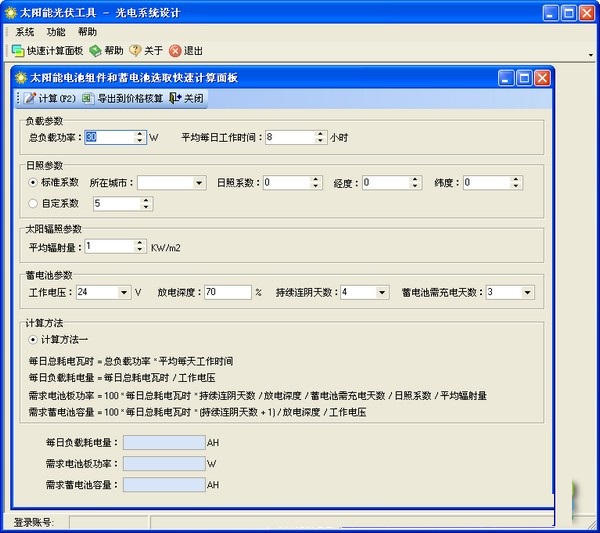This screenshot has width=600, height=533.
Task: Click the 关闭 door icon
Action: tap(175, 98)
